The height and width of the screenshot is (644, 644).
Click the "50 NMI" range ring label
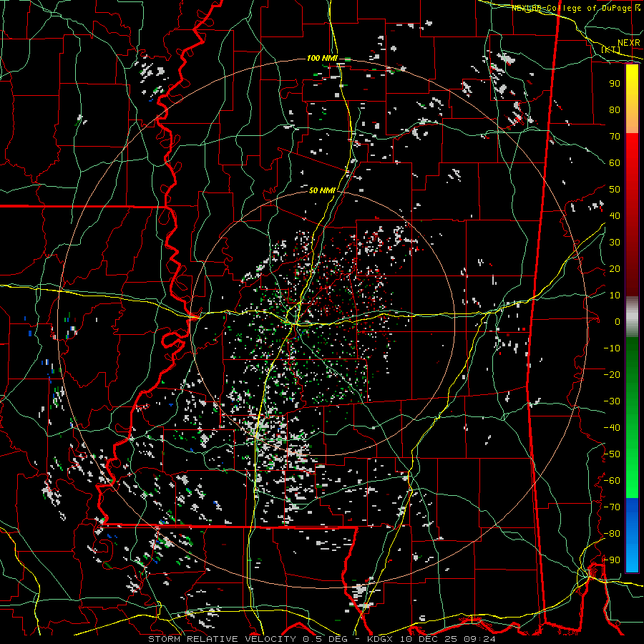[322, 190]
